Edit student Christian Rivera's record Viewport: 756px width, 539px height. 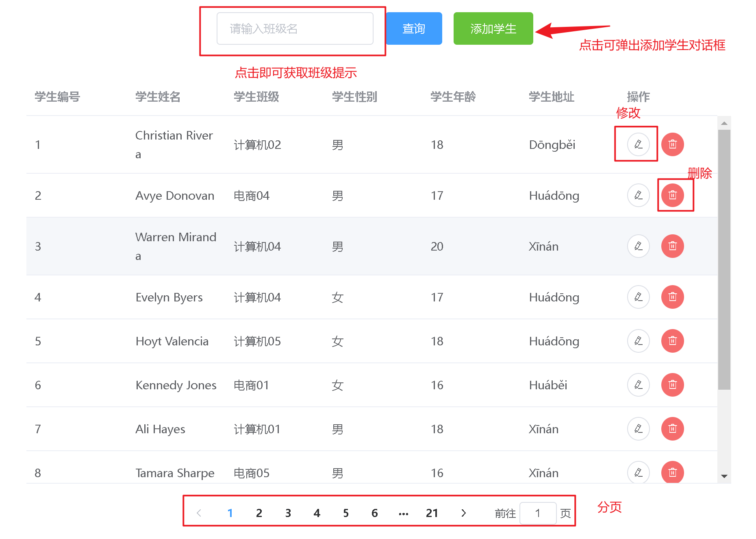point(638,144)
